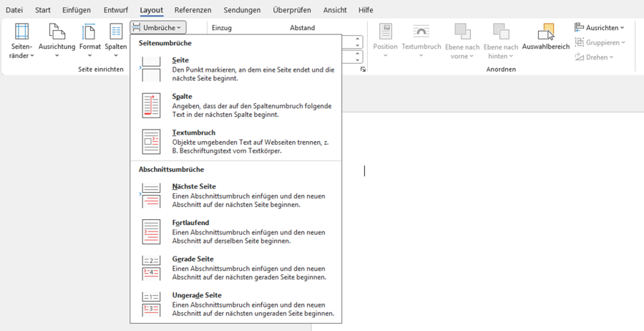Open the Datei tab

pyautogui.click(x=14, y=10)
